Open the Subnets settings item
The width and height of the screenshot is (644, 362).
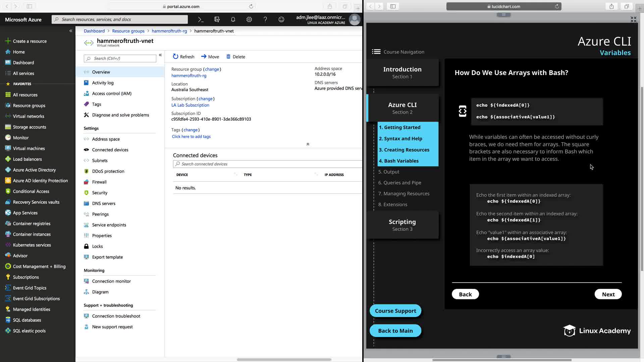[100, 161]
